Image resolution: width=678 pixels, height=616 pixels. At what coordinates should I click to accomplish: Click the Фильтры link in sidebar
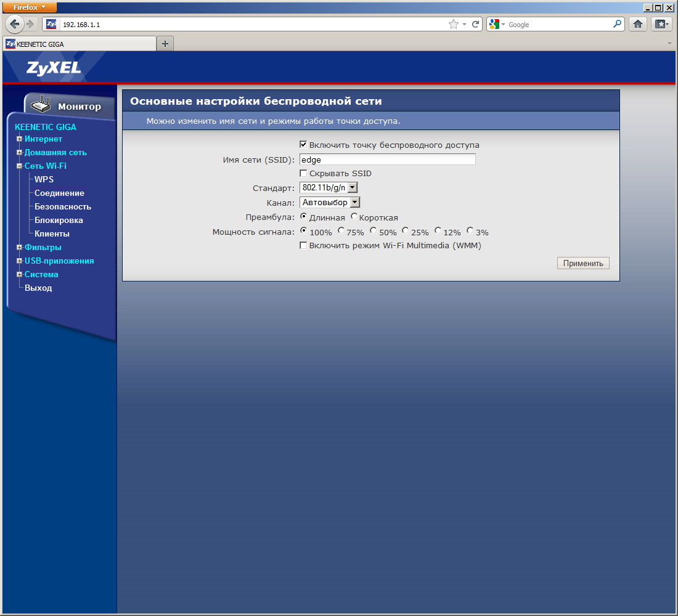(43, 247)
